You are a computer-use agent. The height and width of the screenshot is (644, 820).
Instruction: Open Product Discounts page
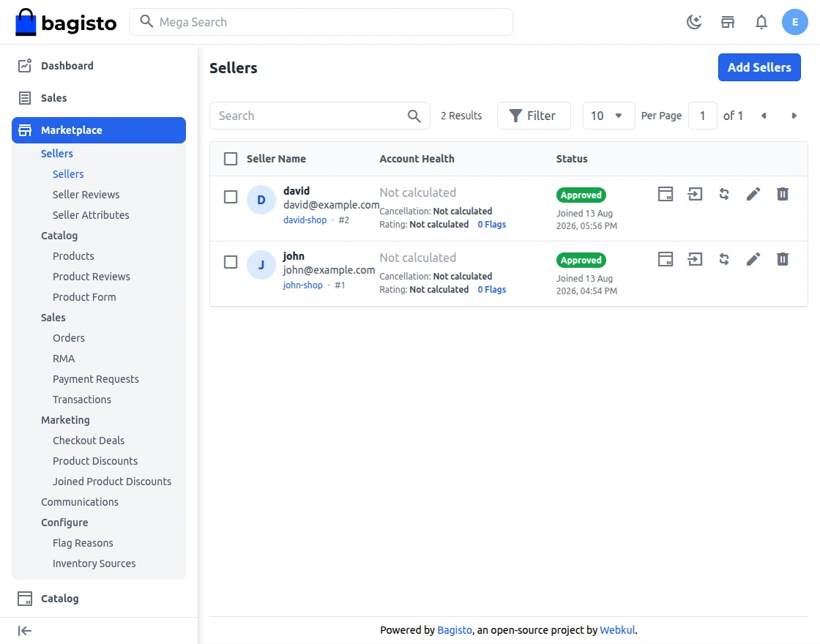(95, 461)
